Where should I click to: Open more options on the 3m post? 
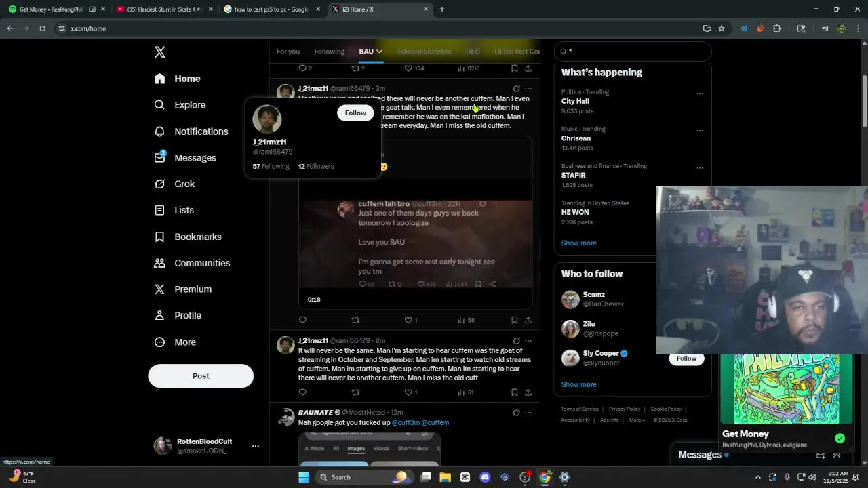tap(528, 89)
